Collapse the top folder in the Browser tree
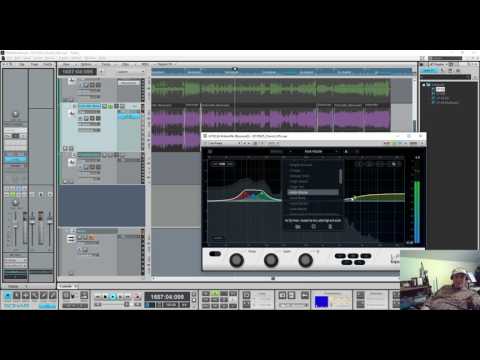 click(424, 85)
